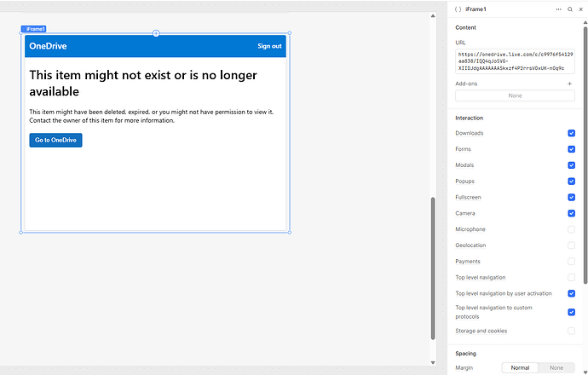This screenshot has height=375, width=588.
Task: Turn on Geolocation permission
Action: (x=571, y=245)
